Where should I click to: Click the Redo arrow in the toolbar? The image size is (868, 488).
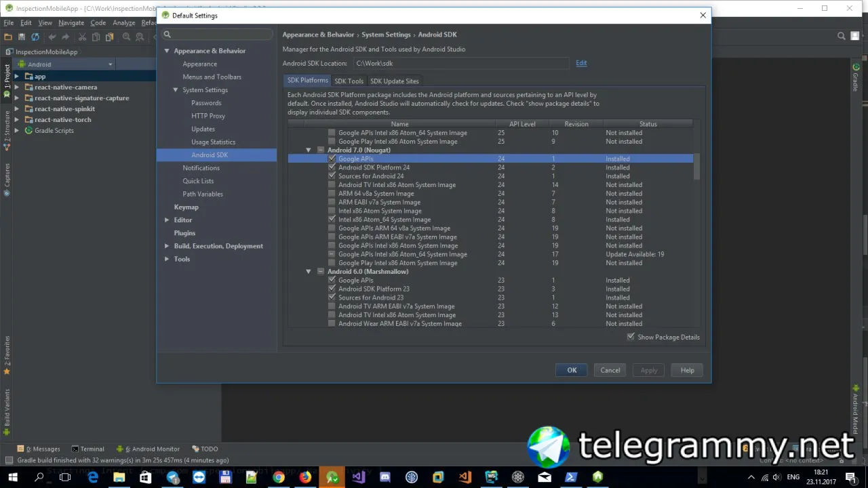(x=66, y=37)
